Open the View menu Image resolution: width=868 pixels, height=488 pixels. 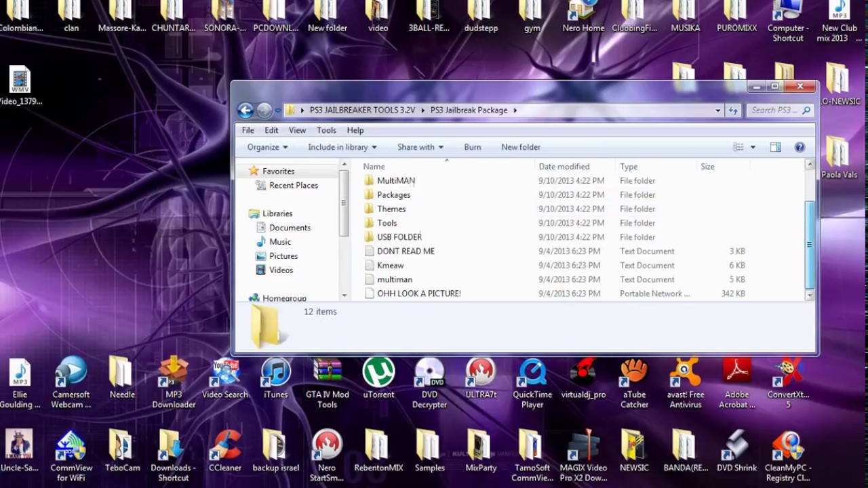(x=297, y=130)
